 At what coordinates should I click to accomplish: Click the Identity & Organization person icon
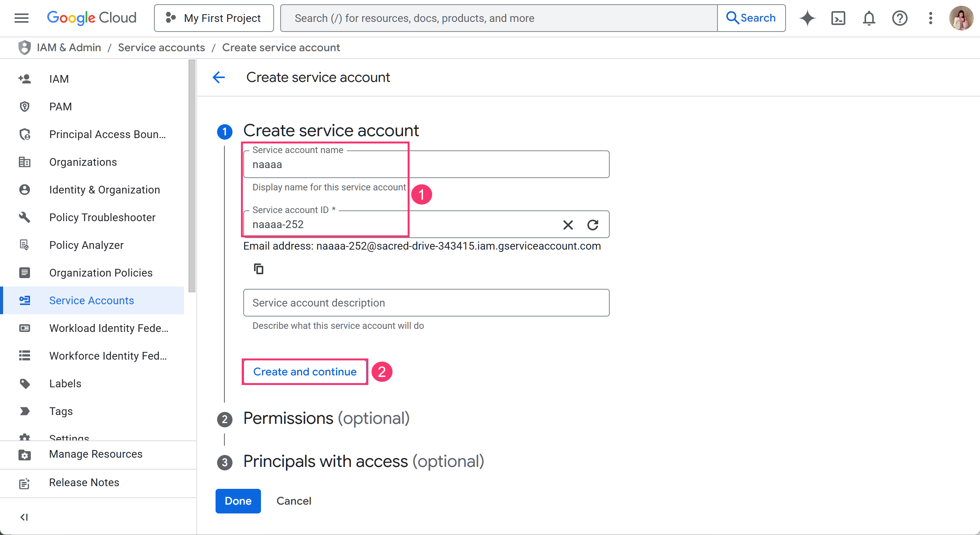(25, 190)
